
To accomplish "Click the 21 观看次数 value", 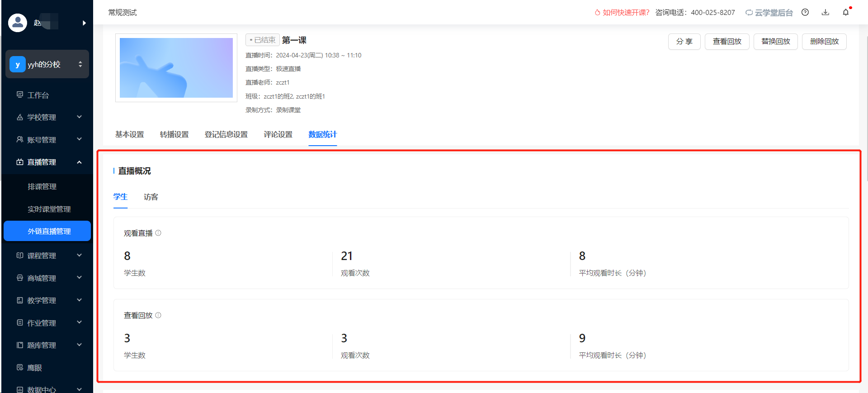I will pyautogui.click(x=347, y=256).
